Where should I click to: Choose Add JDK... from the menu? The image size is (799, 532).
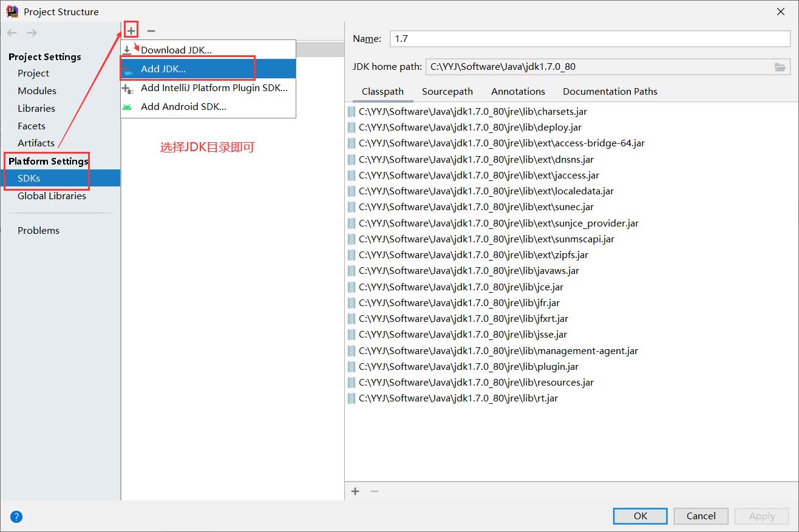click(x=208, y=69)
